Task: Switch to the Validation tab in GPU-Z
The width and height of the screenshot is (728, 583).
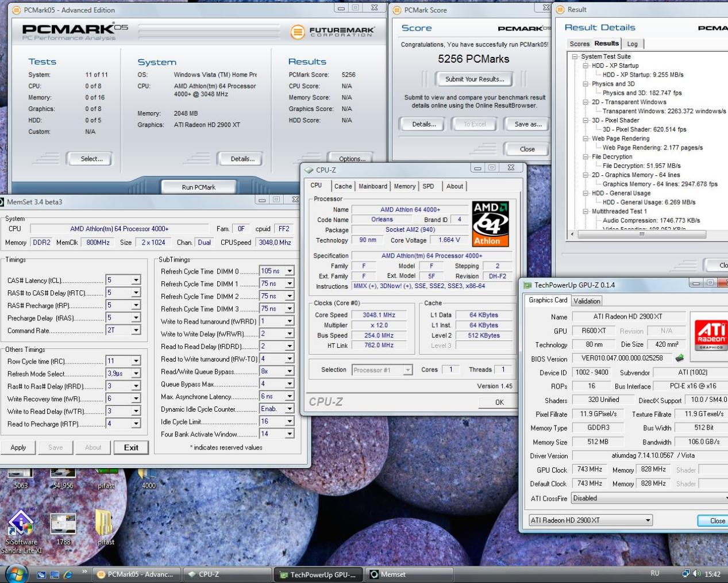Action: (587, 301)
